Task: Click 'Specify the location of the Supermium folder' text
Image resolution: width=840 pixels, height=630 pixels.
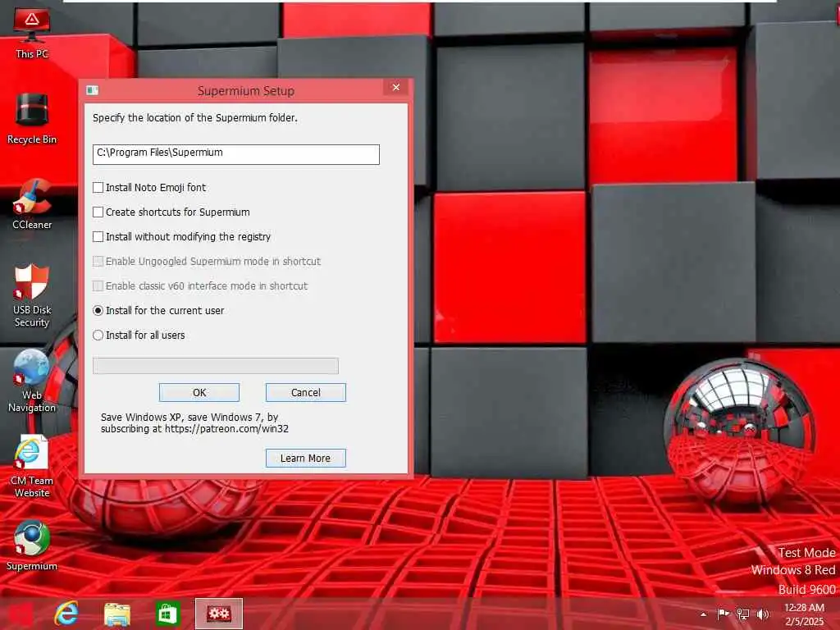Action: [195, 118]
